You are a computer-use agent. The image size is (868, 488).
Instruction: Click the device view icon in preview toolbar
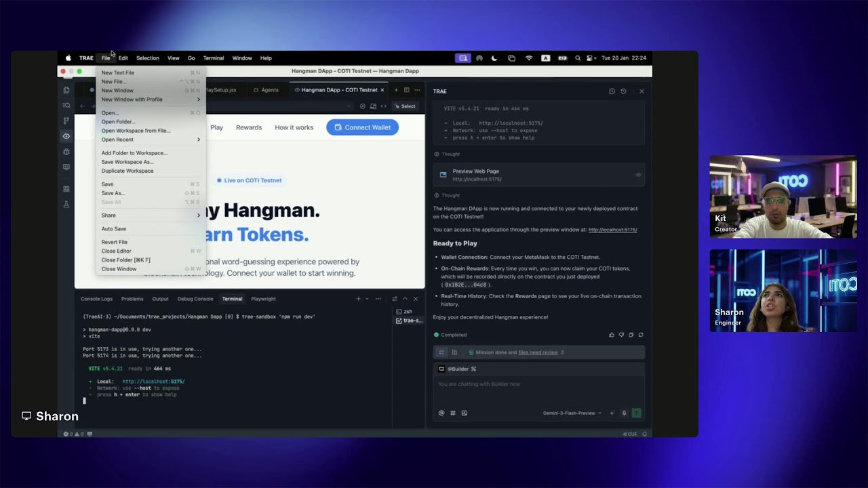(x=373, y=106)
